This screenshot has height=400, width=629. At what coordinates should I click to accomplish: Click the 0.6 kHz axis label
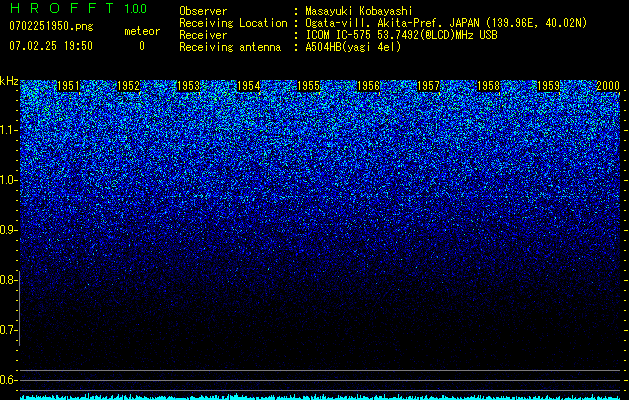(8, 380)
